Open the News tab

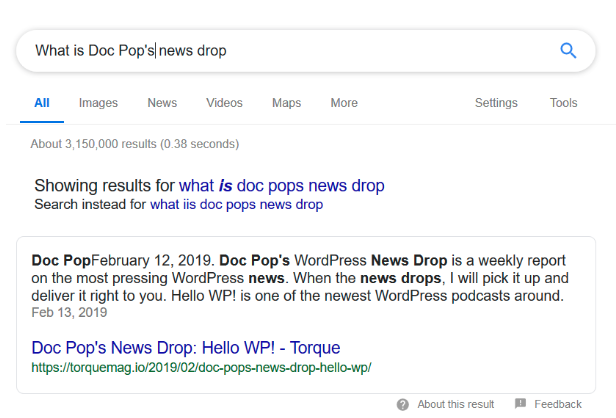pyautogui.click(x=162, y=103)
